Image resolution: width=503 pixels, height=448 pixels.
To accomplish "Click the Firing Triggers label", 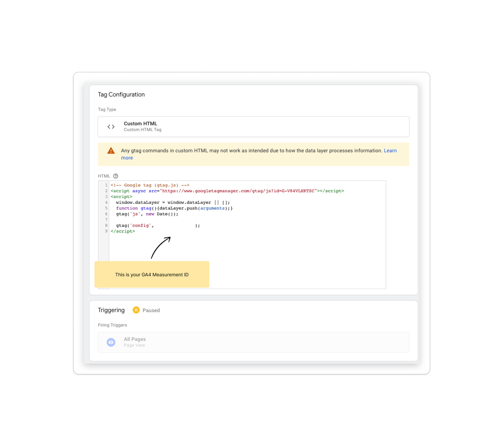I will coord(113,325).
